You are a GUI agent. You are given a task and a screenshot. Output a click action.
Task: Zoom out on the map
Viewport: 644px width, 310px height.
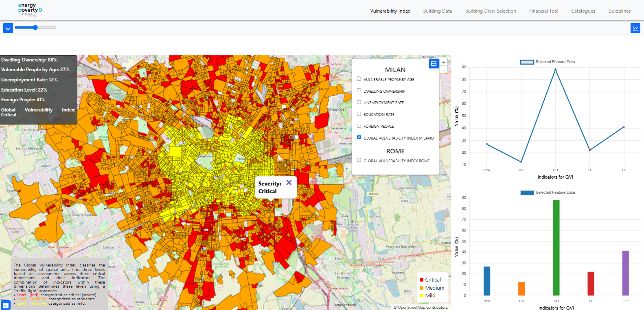(x=444, y=70)
